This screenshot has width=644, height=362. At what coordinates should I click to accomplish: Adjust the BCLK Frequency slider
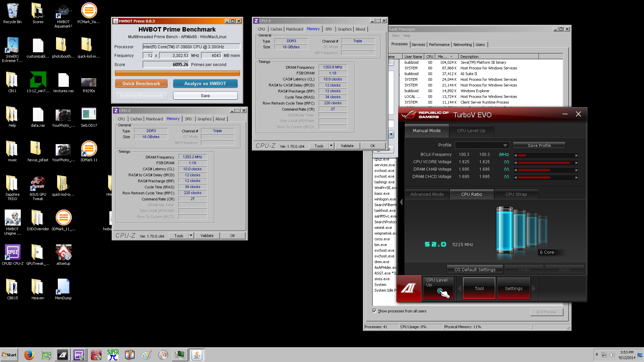click(x=546, y=156)
